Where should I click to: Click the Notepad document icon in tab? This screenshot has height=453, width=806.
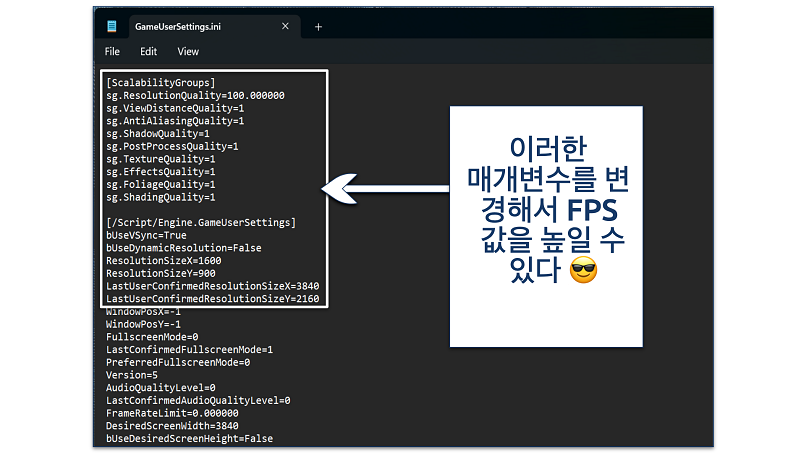[112, 27]
